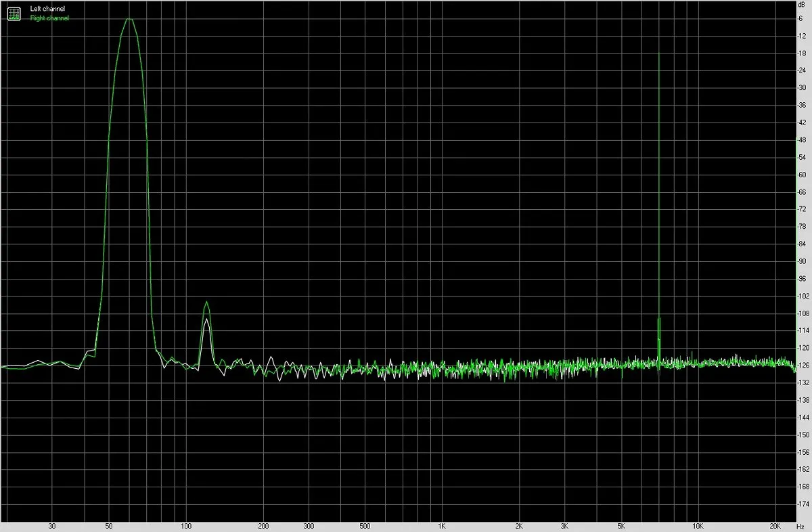Click the 30 label on the frequency axis
The height and width of the screenshot is (532, 812).
tap(52, 525)
